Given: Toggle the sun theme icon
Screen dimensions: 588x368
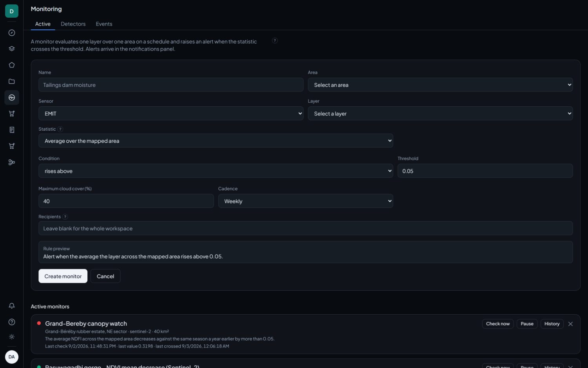Looking at the screenshot, I should tap(12, 337).
